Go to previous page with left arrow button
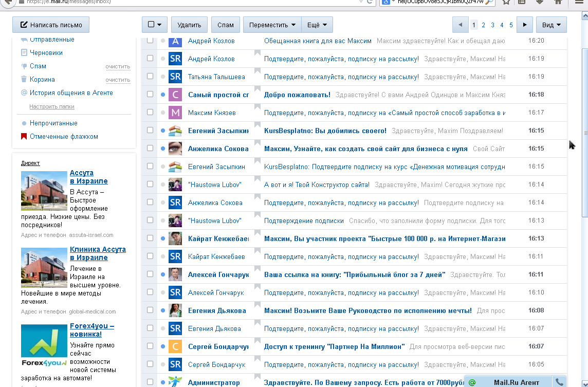The image size is (588, 387). pos(460,25)
